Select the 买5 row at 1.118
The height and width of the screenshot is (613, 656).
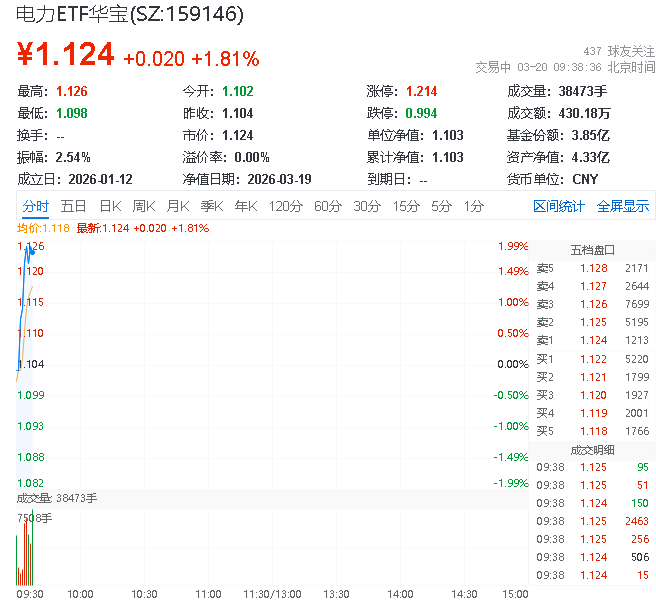592,431
